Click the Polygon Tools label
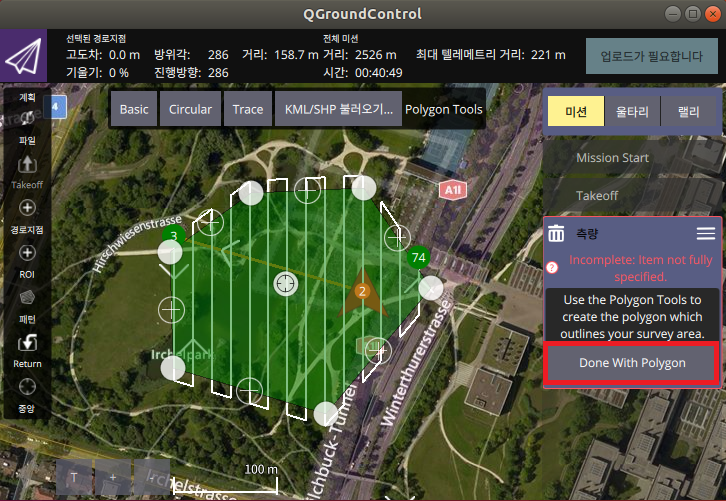The height and width of the screenshot is (501, 726). (x=444, y=109)
